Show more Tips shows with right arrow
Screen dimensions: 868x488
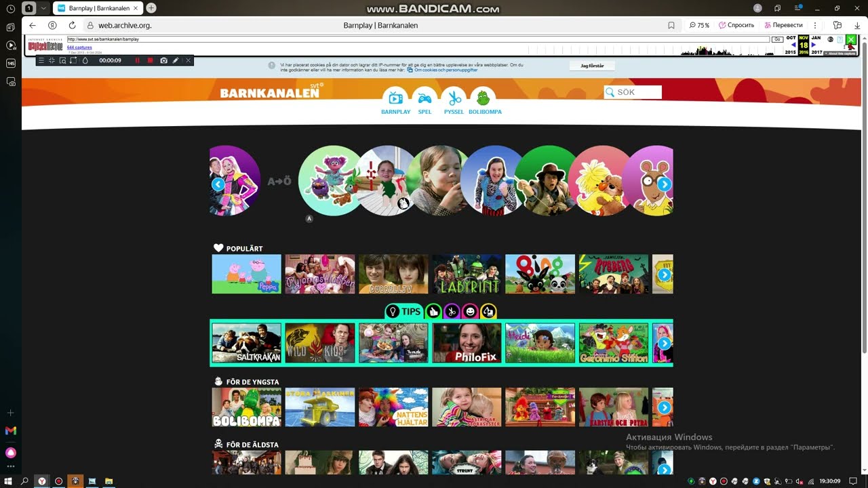[665, 344]
